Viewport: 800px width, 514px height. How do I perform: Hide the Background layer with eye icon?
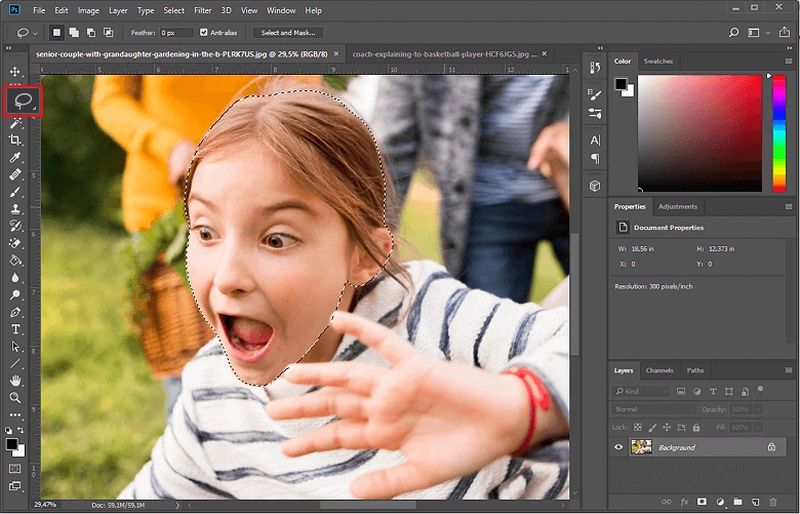[x=619, y=447]
